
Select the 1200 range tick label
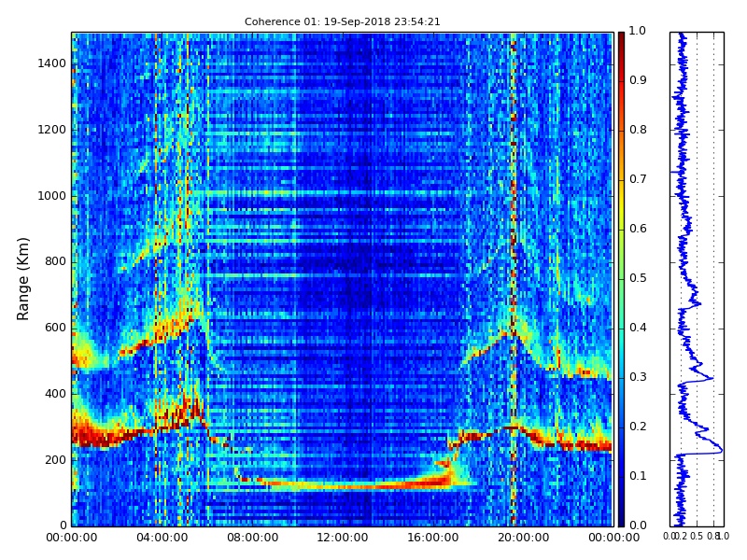point(52,130)
